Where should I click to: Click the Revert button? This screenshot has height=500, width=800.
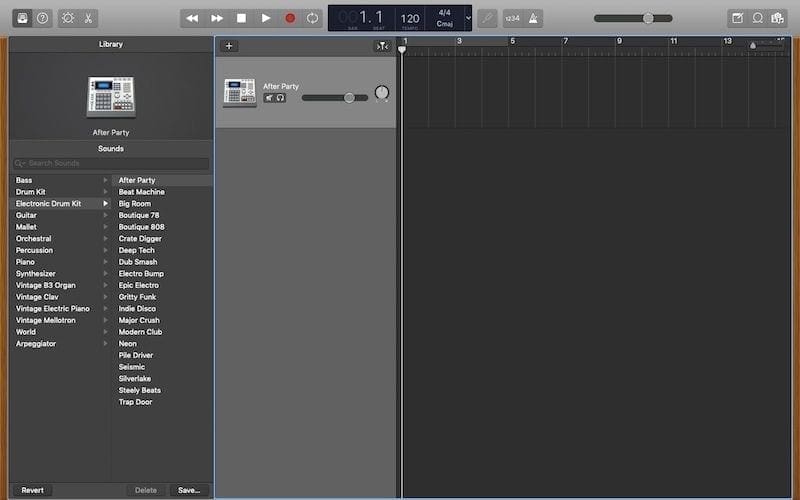tap(32, 490)
